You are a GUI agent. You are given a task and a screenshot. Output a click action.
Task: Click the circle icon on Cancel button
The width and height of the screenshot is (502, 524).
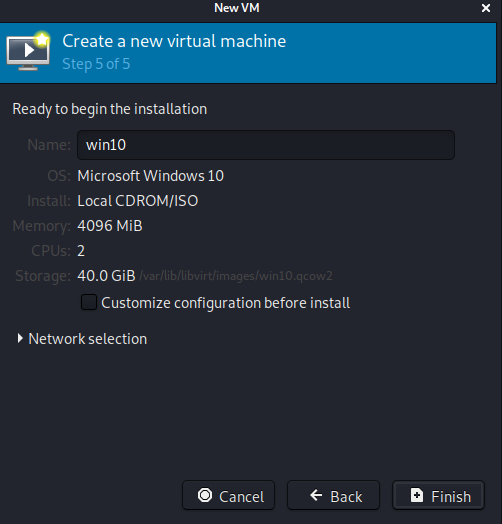[x=205, y=495]
